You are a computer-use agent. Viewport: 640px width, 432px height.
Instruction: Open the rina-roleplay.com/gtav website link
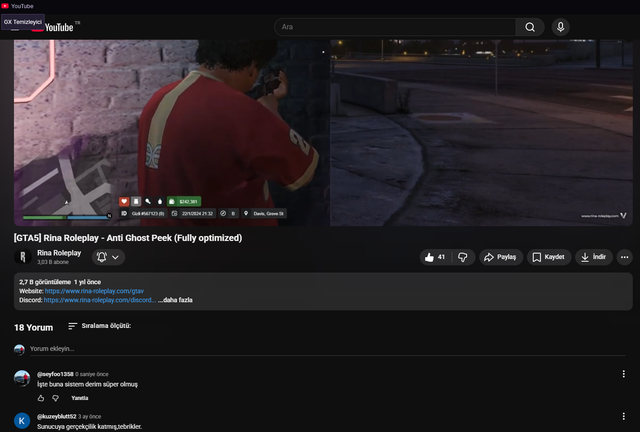94,291
